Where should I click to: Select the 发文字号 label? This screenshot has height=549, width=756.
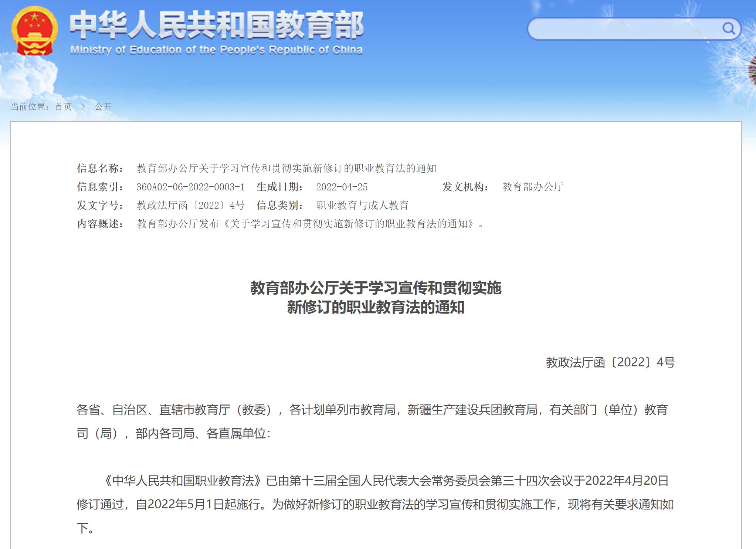(100, 205)
